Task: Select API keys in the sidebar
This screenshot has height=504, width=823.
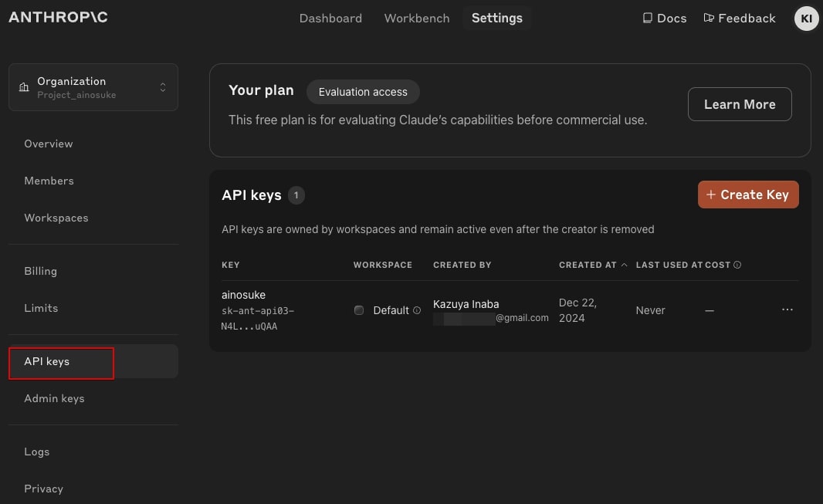Action: click(x=93, y=361)
